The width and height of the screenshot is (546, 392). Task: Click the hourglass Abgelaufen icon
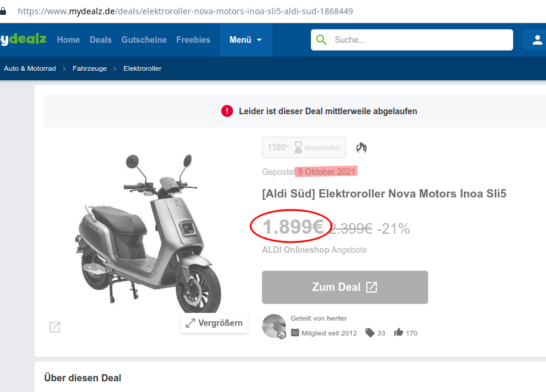[297, 148]
